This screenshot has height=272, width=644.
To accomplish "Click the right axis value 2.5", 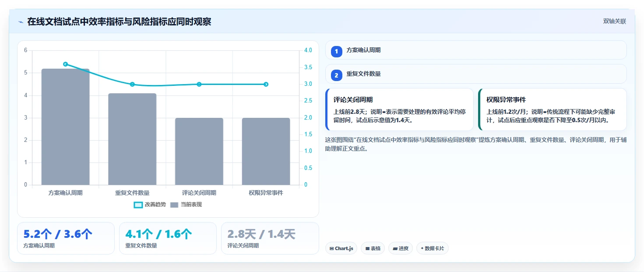I will pos(308,101).
